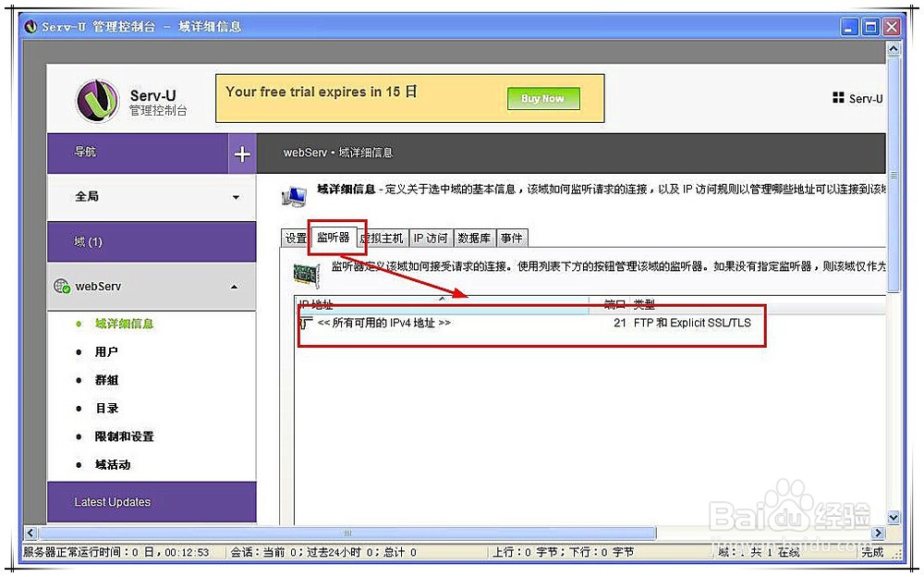Open the 数据库 tab
The image size is (924, 577).
[x=474, y=239]
